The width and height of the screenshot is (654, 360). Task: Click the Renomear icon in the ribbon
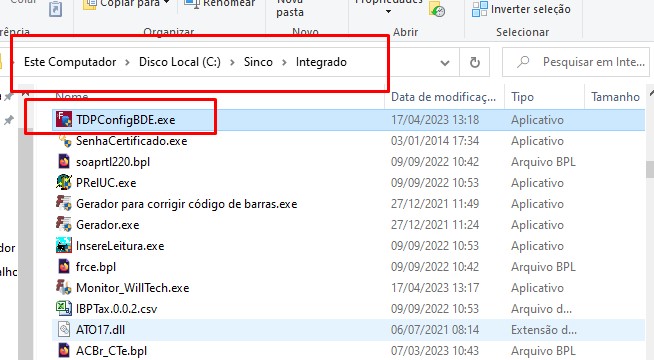[191, 4]
